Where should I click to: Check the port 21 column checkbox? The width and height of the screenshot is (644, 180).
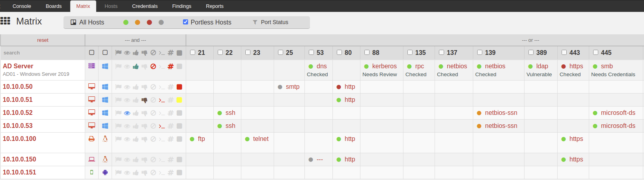coord(192,52)
